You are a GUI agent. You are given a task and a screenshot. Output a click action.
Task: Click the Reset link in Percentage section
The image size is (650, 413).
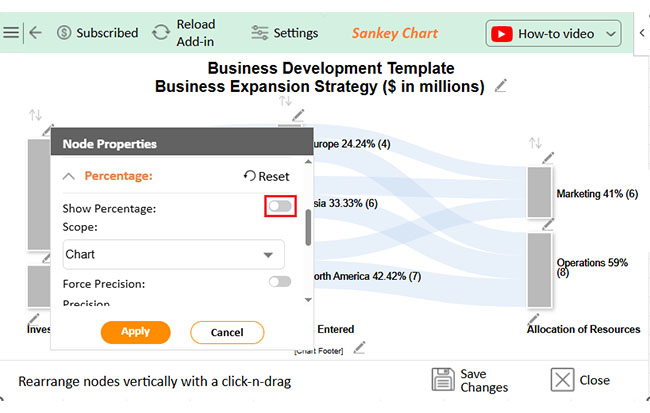[x=267, y=176]
